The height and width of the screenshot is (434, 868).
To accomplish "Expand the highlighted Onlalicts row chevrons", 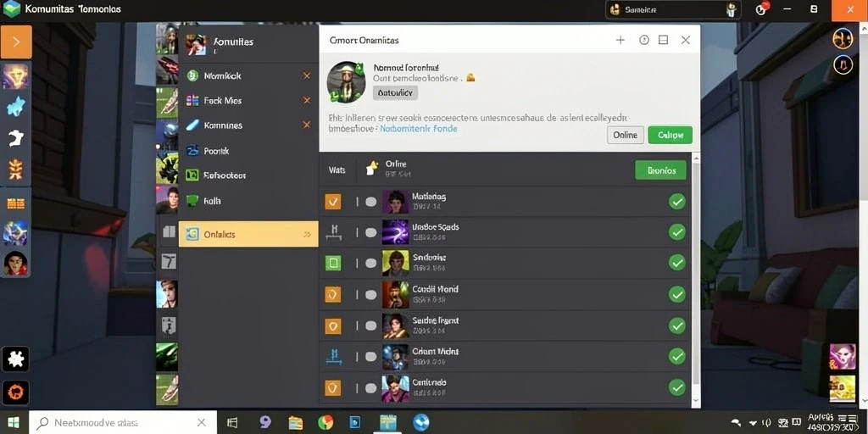I will (307, 234).
